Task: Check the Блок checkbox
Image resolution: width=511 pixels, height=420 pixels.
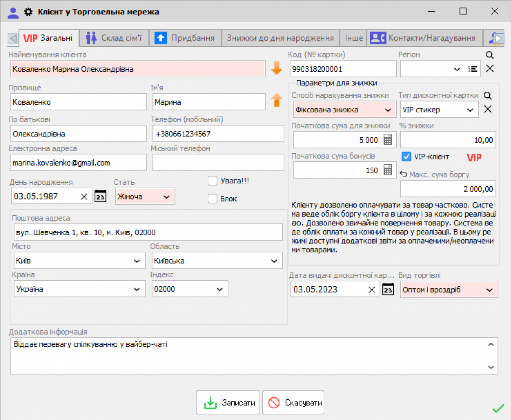Action: coord(213,198)
